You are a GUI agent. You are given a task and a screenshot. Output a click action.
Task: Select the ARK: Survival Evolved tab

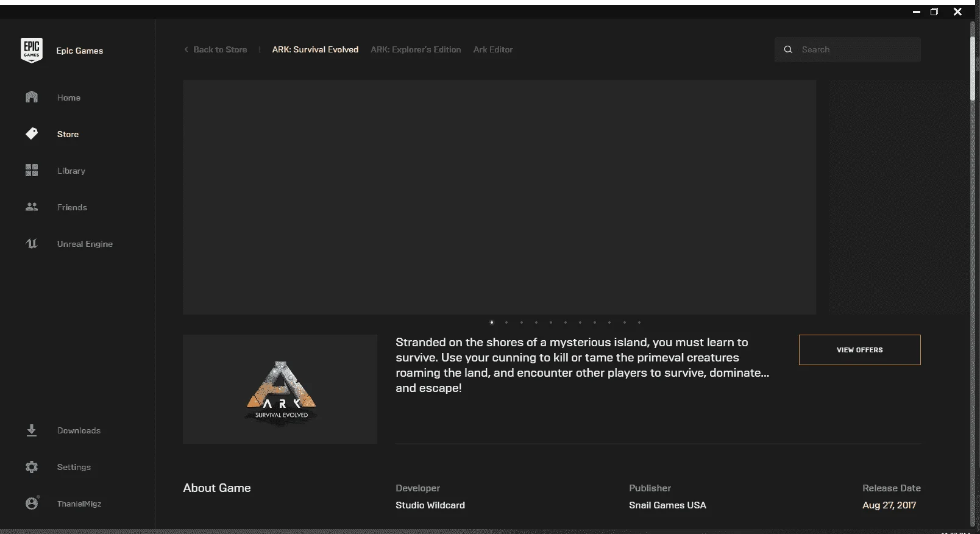[x=315, y=49]
